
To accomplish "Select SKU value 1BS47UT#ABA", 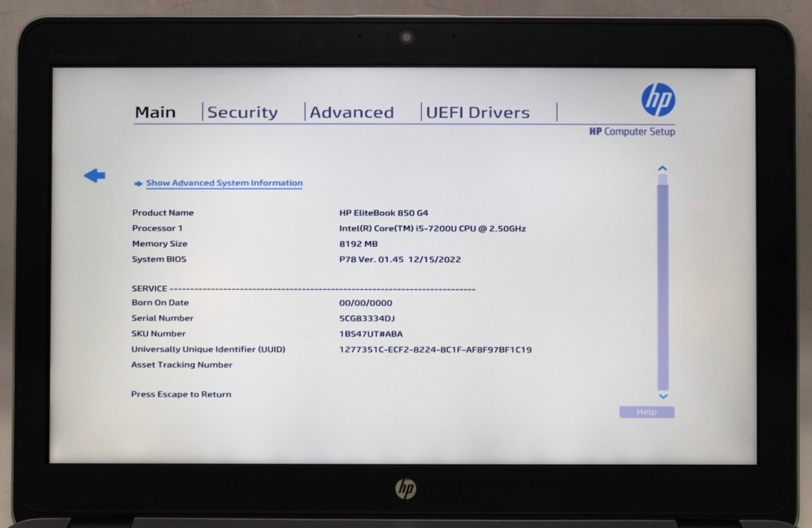I will click(371, 334).
